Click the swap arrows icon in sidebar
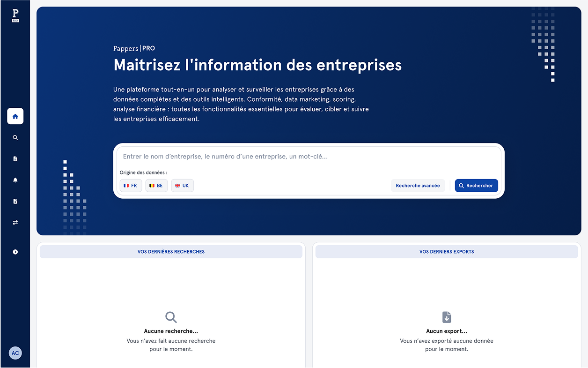 click(15, 223)
